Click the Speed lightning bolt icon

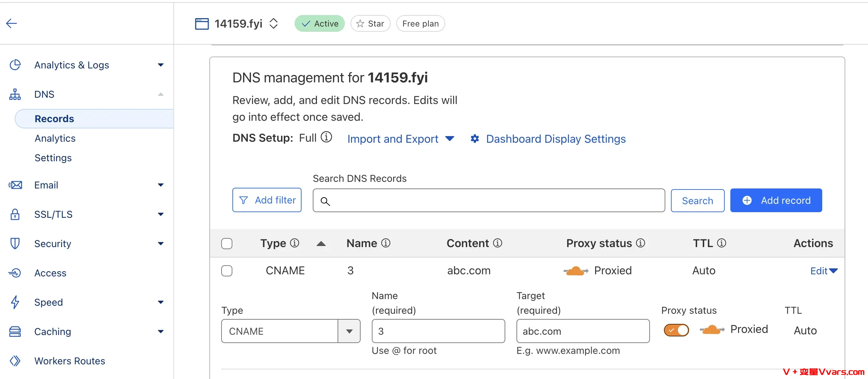(x=15, y=302)
